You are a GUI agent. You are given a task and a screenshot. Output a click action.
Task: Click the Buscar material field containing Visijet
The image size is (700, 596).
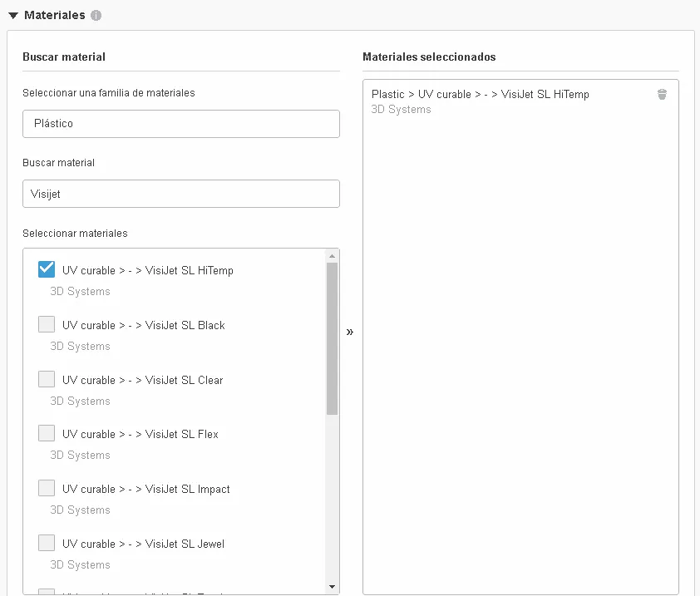(181, 194)
